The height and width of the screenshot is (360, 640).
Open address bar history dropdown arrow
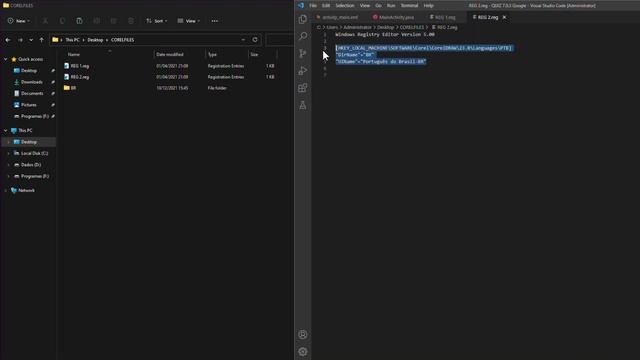(x=243, y=40)
